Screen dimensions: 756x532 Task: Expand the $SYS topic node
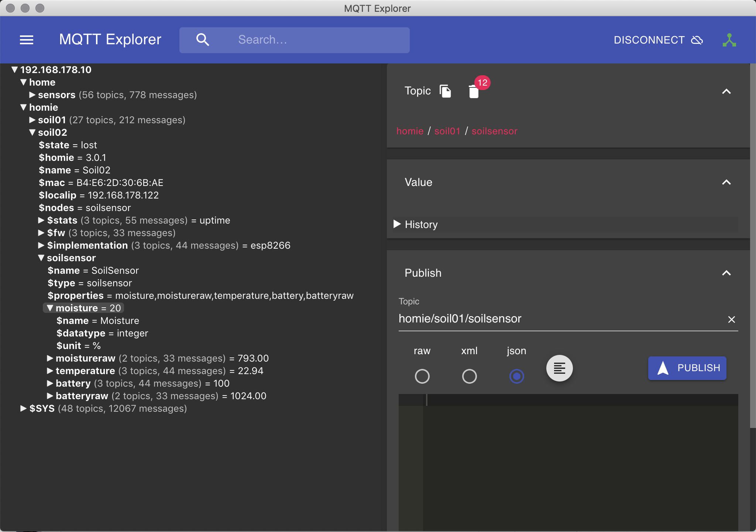(23, 408)
